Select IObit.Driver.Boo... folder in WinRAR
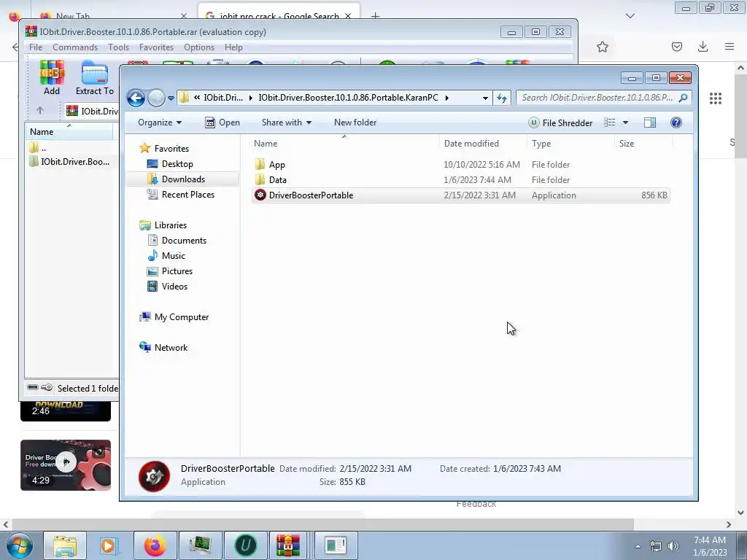Screen dimensions: 747x560 [x=69, y=161]
